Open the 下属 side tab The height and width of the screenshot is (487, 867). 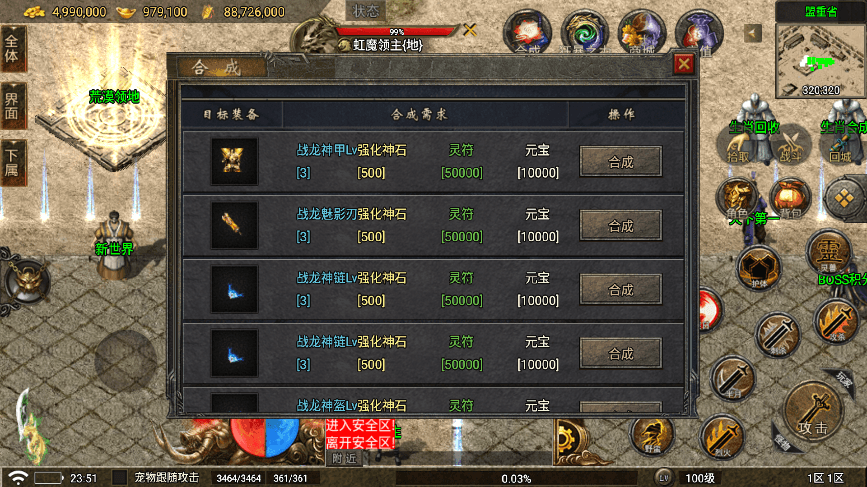click(12, 163)
